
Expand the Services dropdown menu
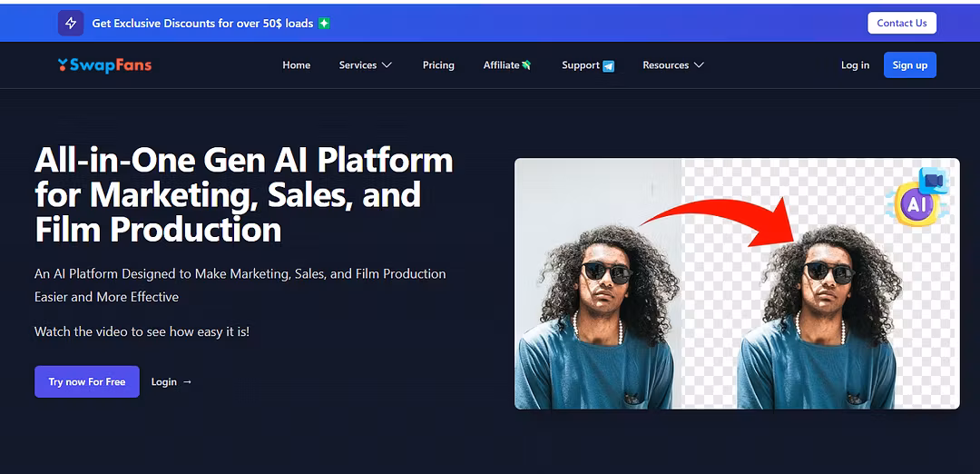(x=365, y=65)
